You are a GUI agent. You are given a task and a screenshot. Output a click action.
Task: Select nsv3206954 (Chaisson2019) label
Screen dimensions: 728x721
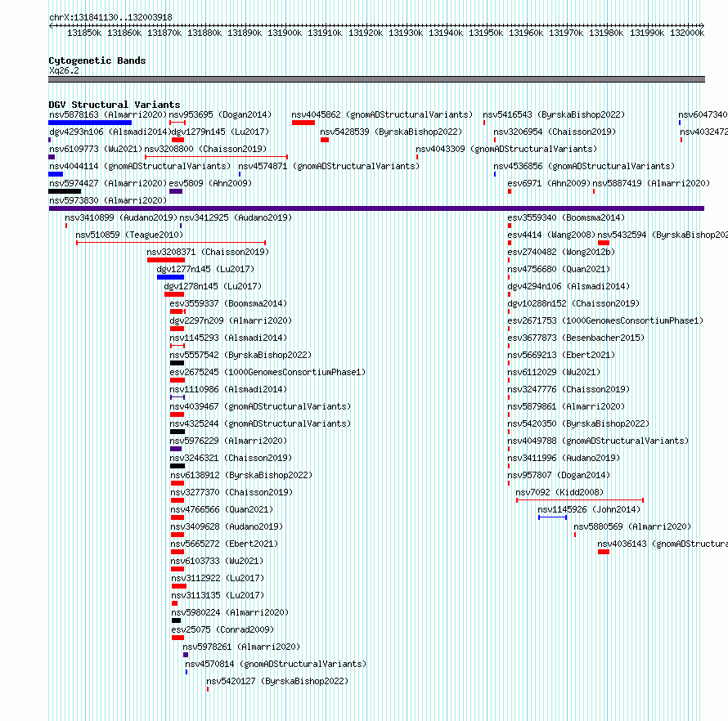(555, 132)
